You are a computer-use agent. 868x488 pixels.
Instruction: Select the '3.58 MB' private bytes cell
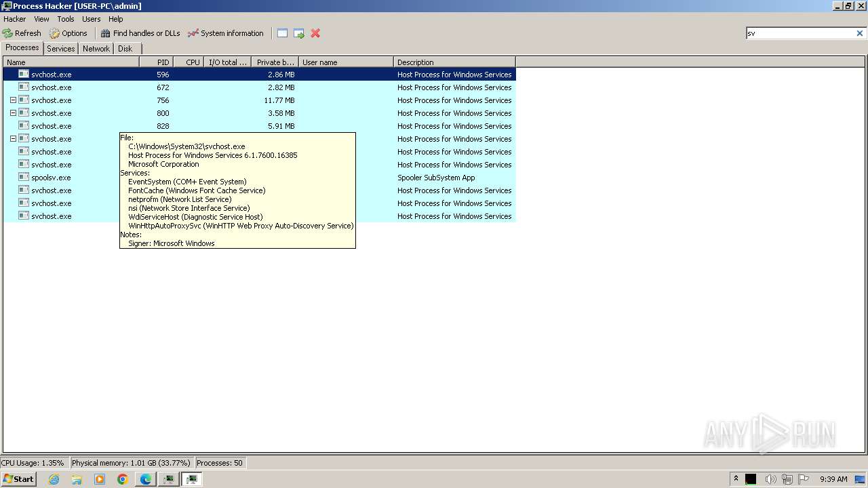tap(281, 113)
